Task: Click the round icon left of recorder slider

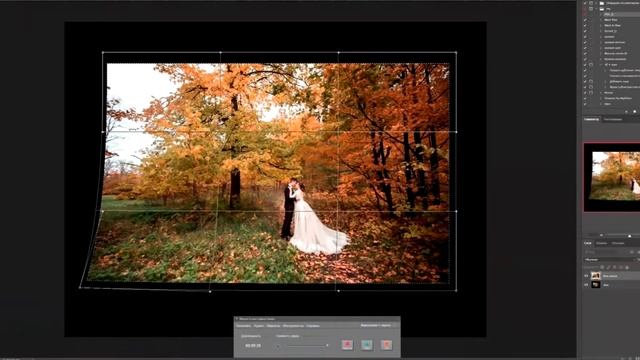Action: pyautogui.click(x=278, y=346)
